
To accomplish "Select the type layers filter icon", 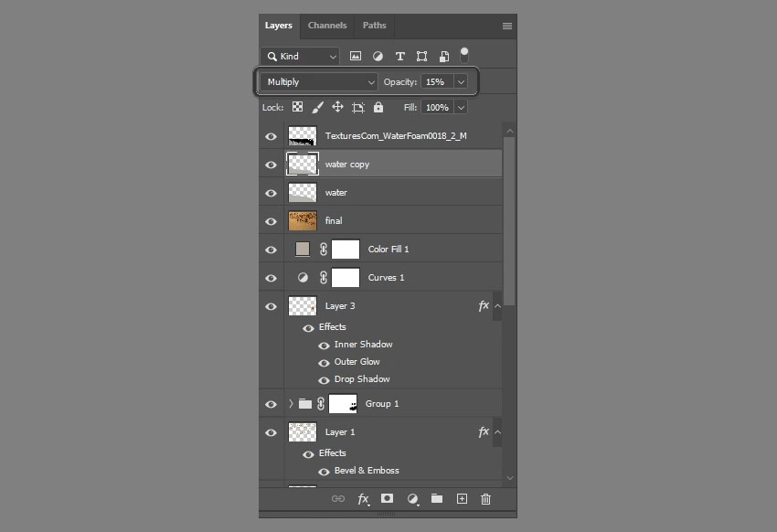I will point(399,56).
